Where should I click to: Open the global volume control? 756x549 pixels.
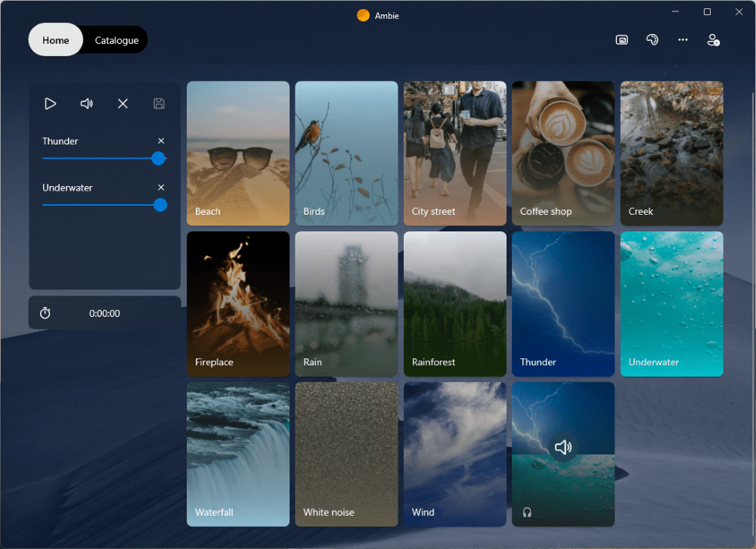point(86,104)
